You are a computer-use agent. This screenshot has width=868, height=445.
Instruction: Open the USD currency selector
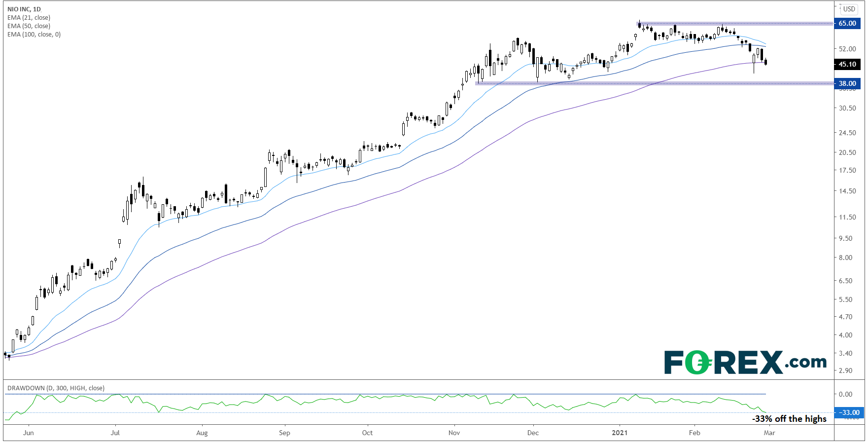point(849,9)
